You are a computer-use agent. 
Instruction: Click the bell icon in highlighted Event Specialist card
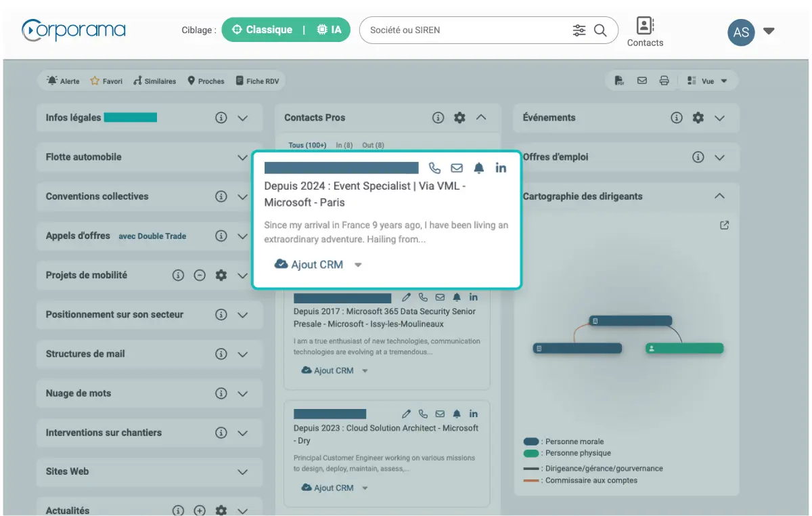pos(479,168)
